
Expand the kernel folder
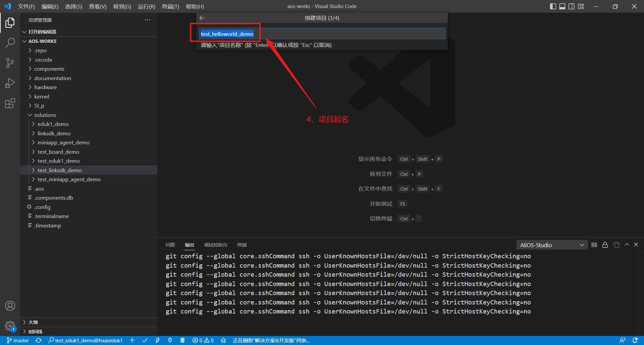pos(89,96)
